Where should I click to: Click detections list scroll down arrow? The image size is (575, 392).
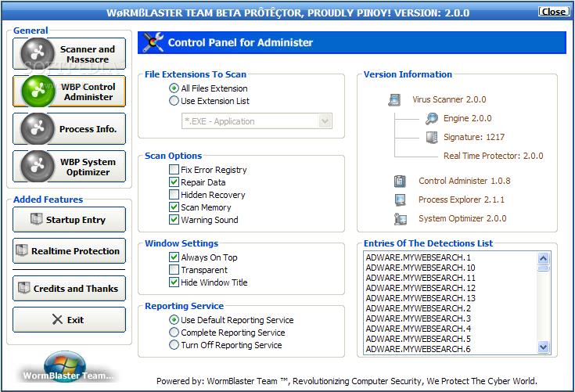tap(544, 347)
